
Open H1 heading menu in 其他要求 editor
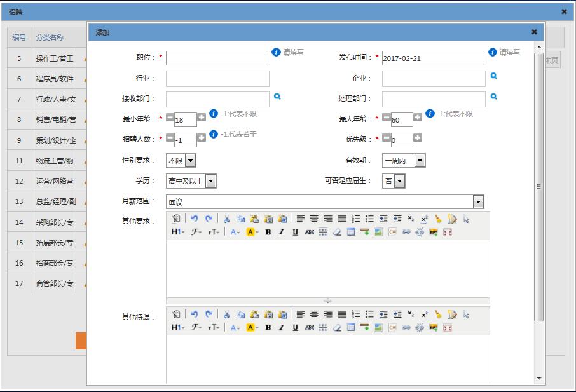(x=178, y=233)
